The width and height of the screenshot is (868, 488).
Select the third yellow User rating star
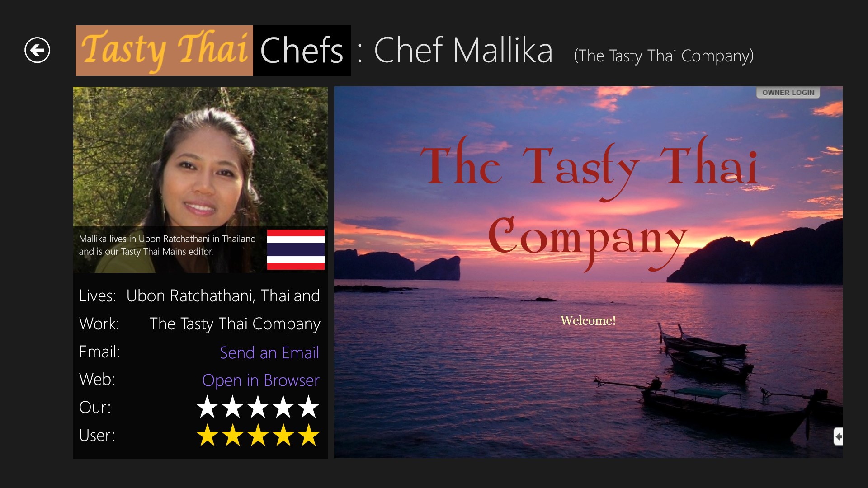pos(258,435)
